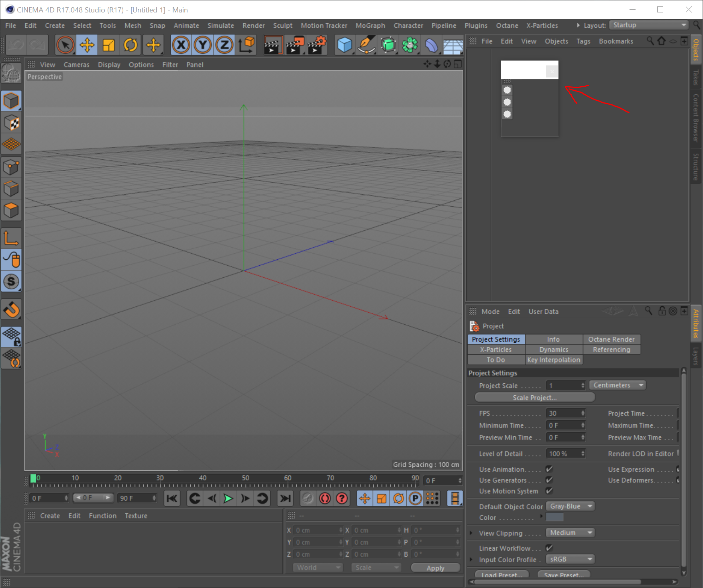This screenshot has width=703, height=588.
Task: Toggle Parameter keyframe recording P button
Action: 416,498
